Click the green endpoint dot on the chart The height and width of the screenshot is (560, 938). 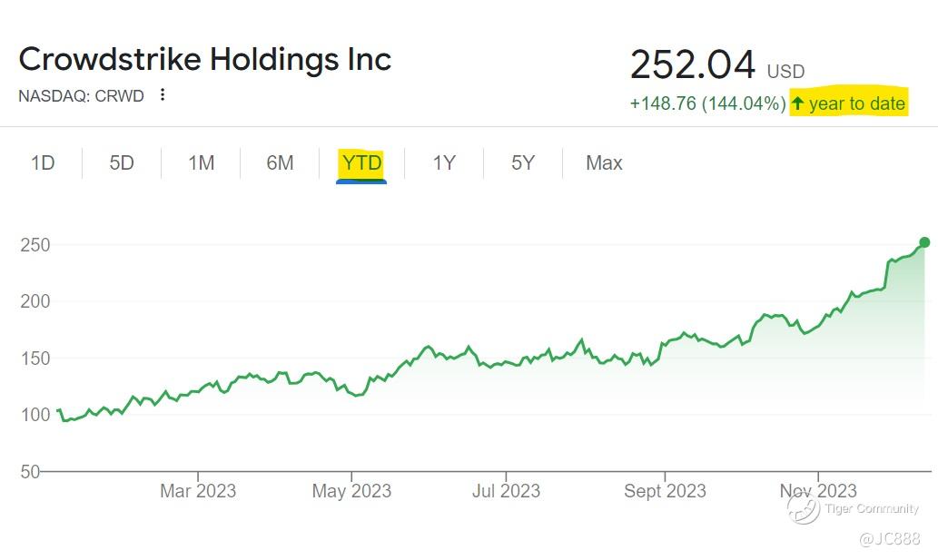click(x=924, y=242)
